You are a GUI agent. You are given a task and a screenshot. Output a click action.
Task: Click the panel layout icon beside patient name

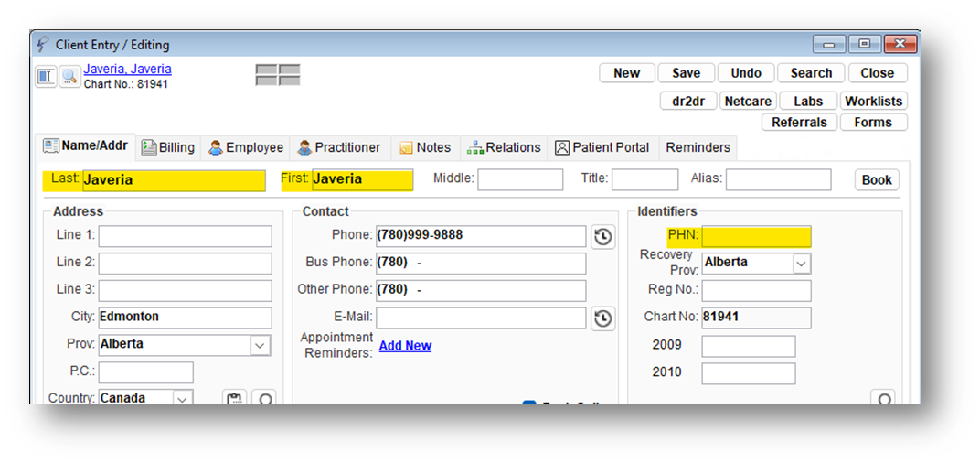point(47,77)
